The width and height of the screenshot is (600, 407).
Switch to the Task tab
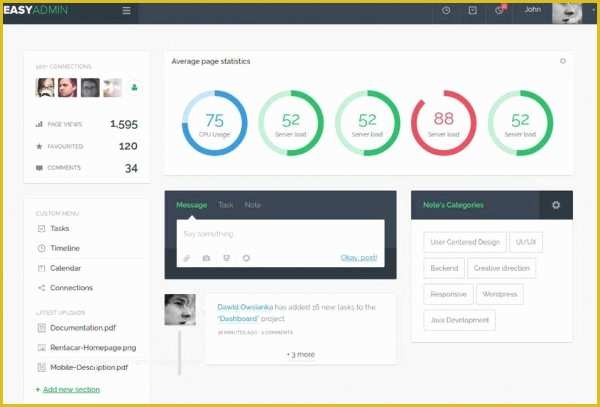(226, 205)
